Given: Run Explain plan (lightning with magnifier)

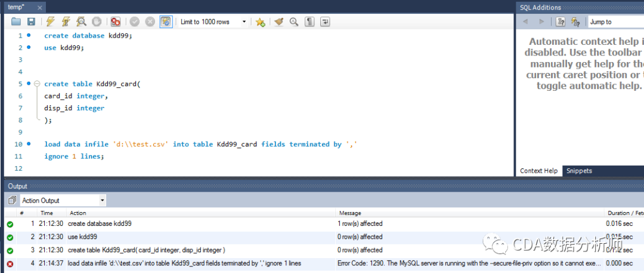Looking at the screenshot, I should (x=81, y=22).
